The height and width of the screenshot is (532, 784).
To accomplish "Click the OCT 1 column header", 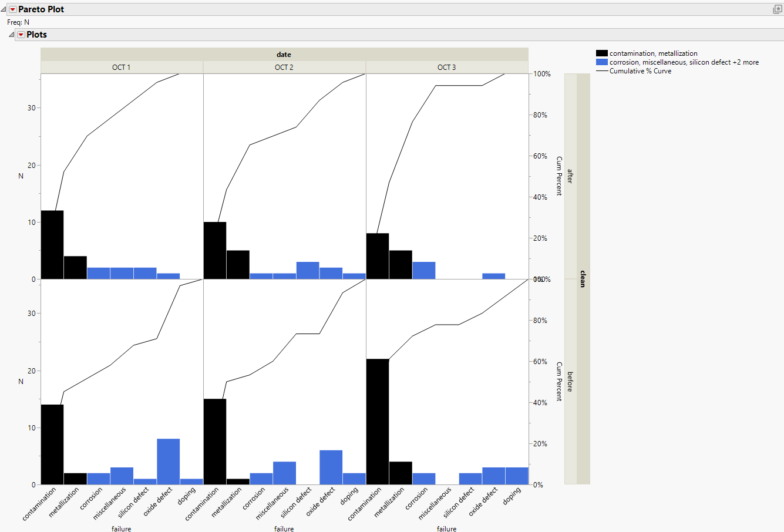I will click(121, 67).
